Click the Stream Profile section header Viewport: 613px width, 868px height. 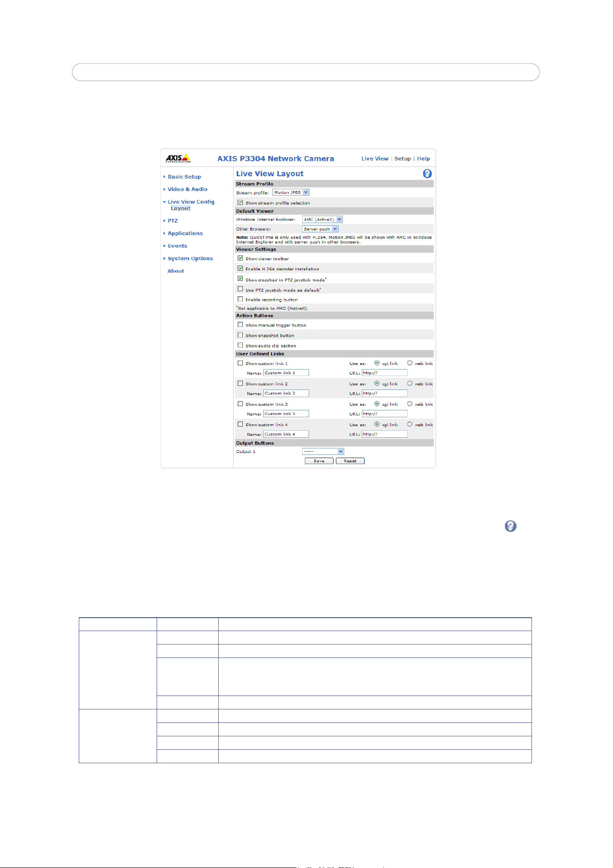(335, 184)
